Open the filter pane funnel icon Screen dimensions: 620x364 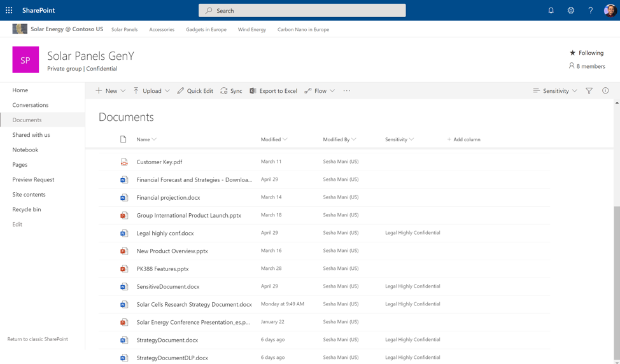tap(589, 91)
